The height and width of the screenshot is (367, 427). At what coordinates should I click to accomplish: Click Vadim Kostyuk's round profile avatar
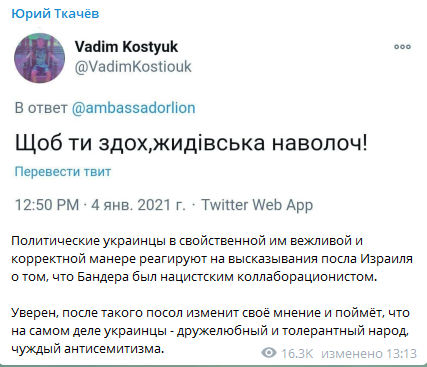[39, 58]
